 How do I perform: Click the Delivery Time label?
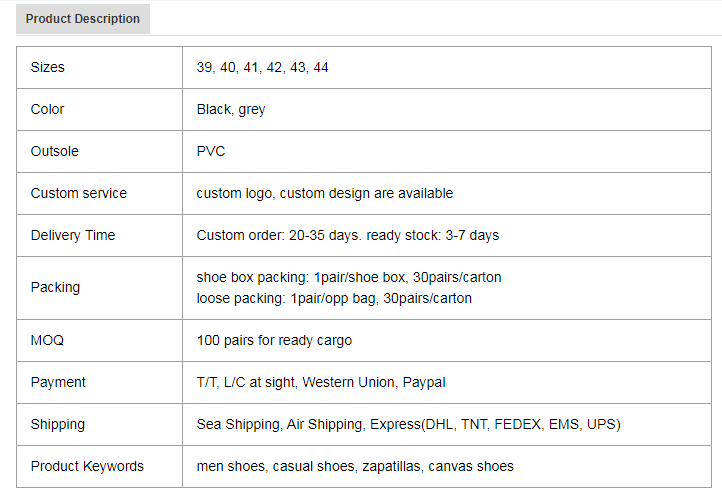tap(73, 235)
